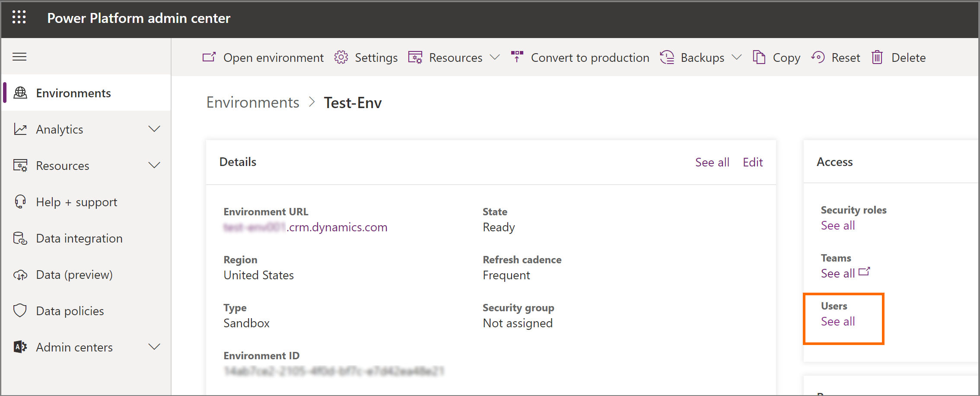
Task: Click the Analytics chart icon
Action: (20, 129)
